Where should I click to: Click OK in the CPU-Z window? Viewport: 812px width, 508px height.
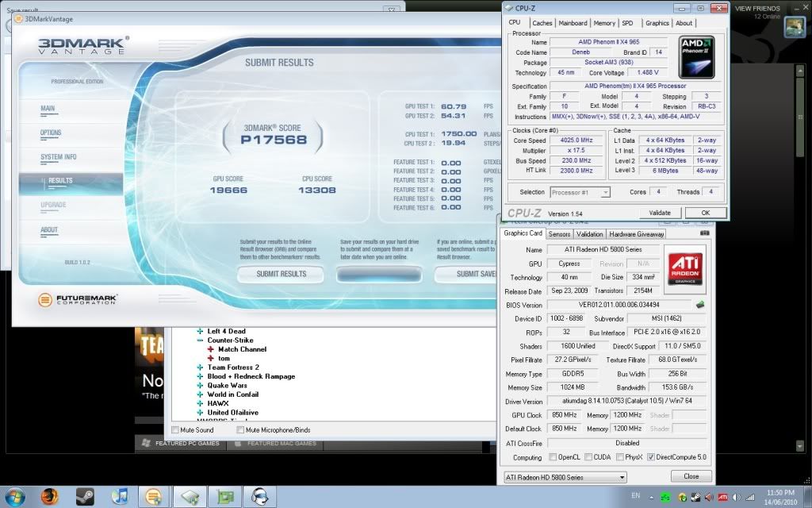pos(705,213)
